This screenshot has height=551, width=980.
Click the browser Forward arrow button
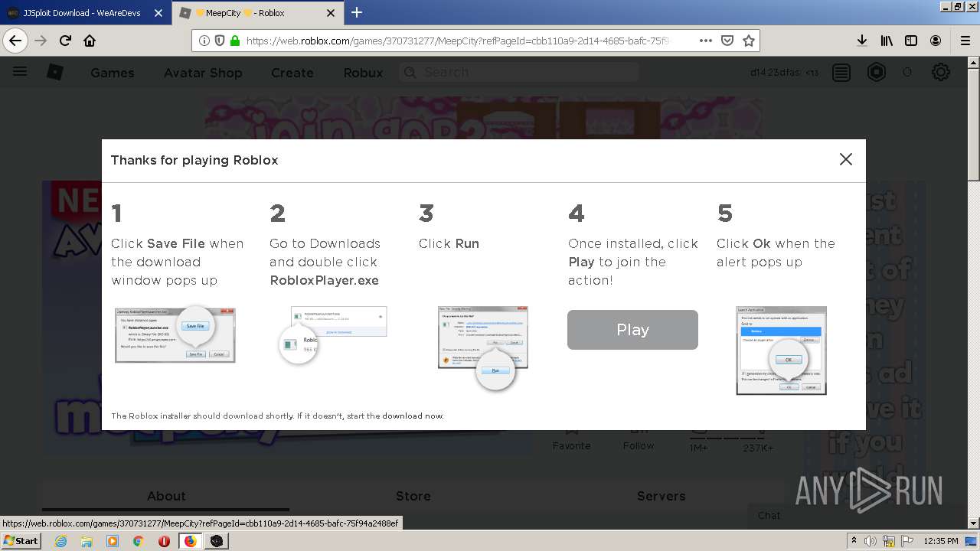[41, 41]
